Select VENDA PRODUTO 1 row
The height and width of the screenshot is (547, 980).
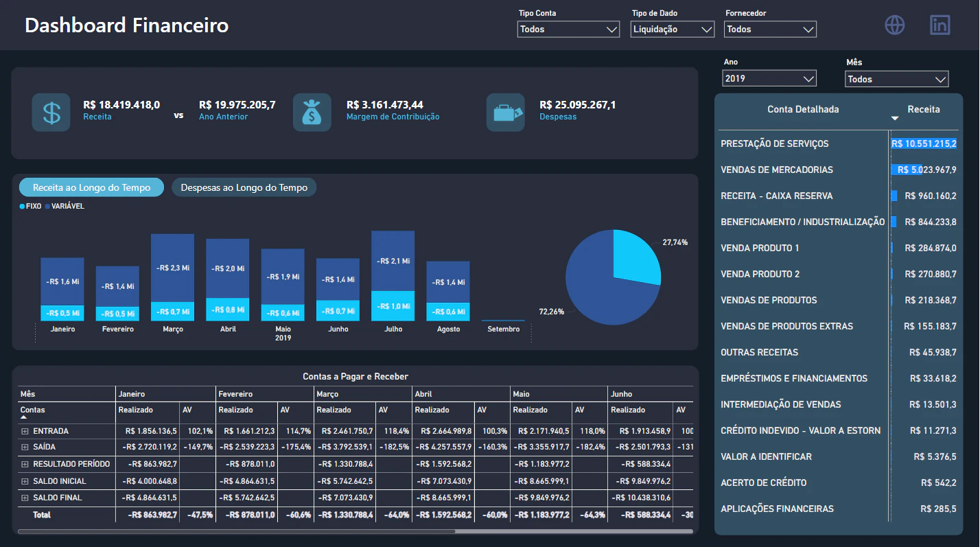click(839, 248)
